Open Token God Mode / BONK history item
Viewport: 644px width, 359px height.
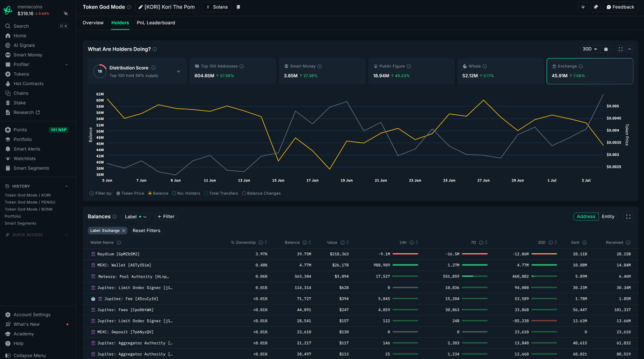click(x=28, y=209)
